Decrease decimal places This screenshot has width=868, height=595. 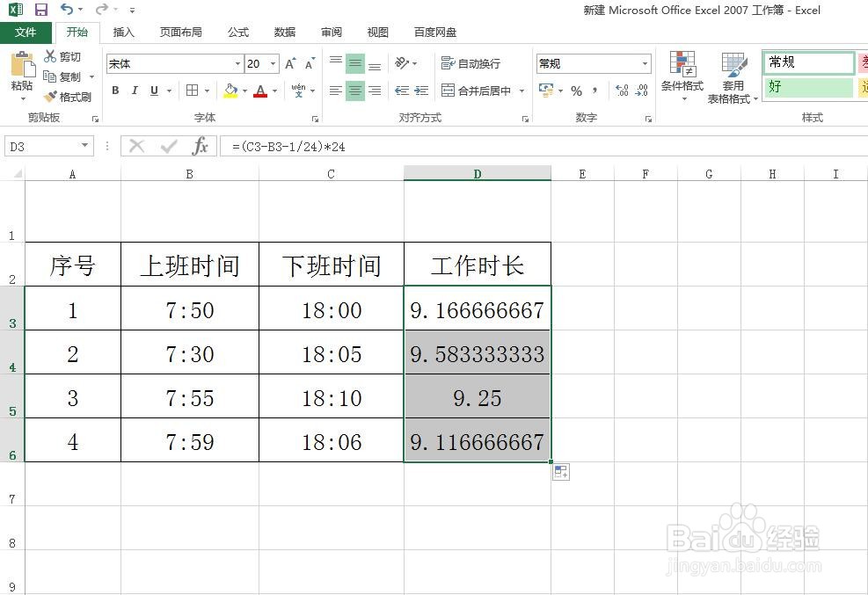642,91
